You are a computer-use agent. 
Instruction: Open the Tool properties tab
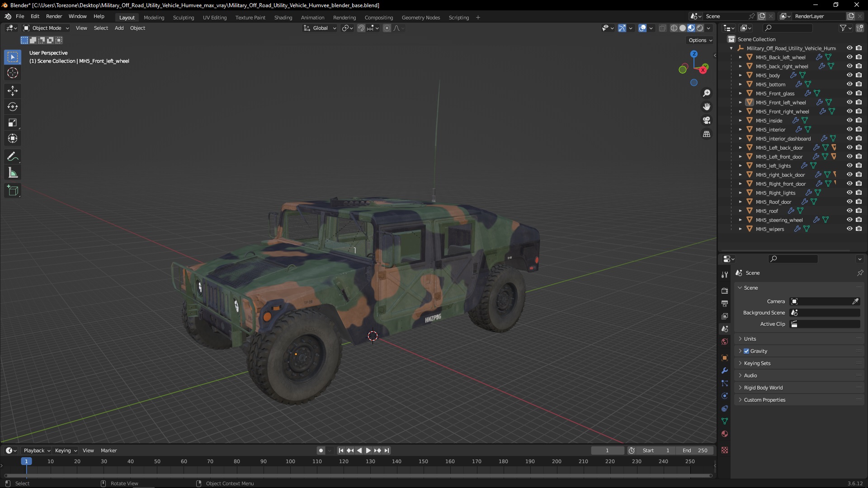(x=725, y=275)
